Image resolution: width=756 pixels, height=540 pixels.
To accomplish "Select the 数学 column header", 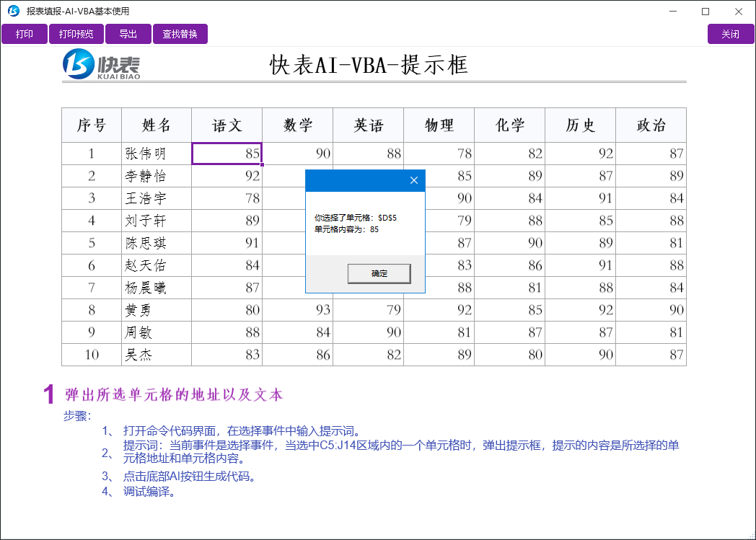I will coord(297,125).
